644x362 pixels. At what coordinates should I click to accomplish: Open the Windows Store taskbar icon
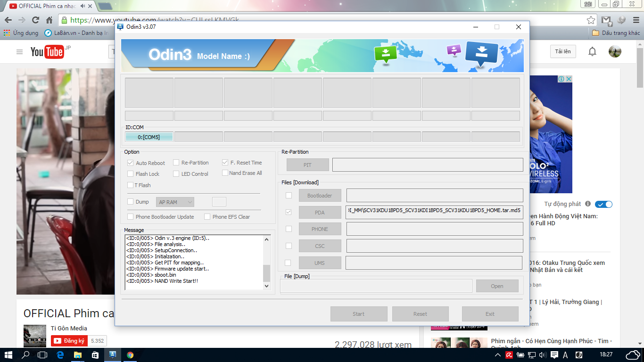click(x=95, y=355)
